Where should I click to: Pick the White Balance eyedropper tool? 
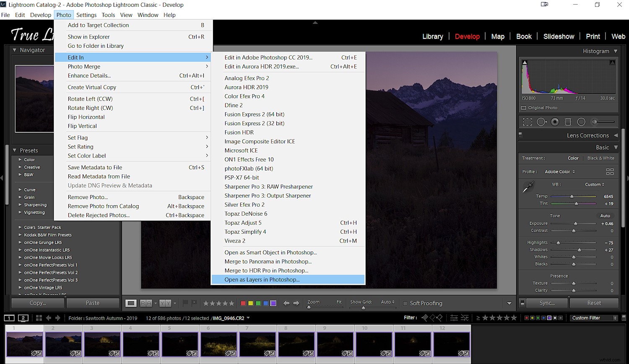pos(528,187)
